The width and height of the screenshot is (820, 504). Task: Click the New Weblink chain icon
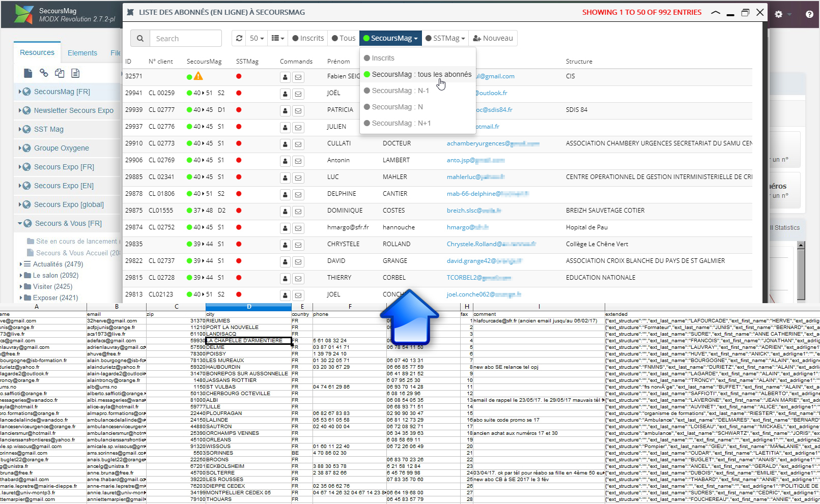[44, 73]
